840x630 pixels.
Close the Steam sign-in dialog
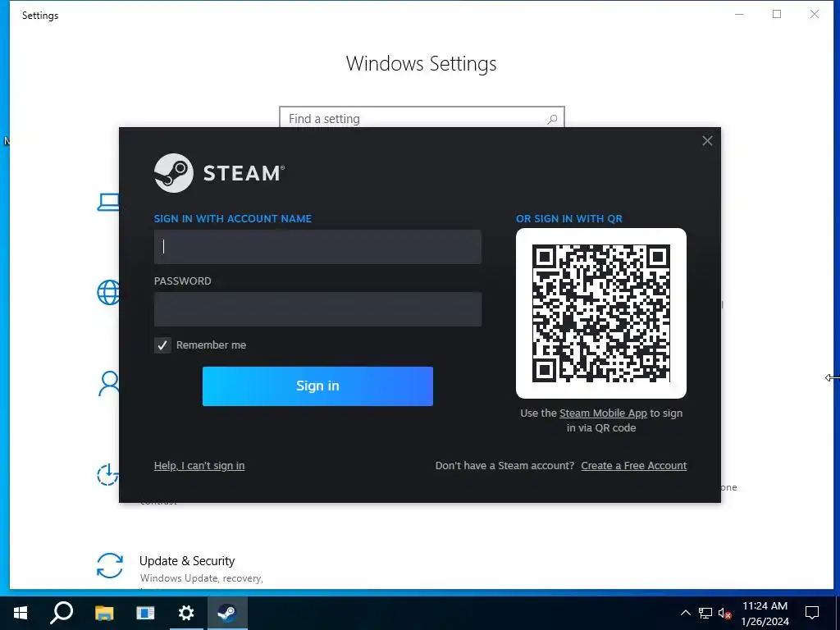coord(707,141)
